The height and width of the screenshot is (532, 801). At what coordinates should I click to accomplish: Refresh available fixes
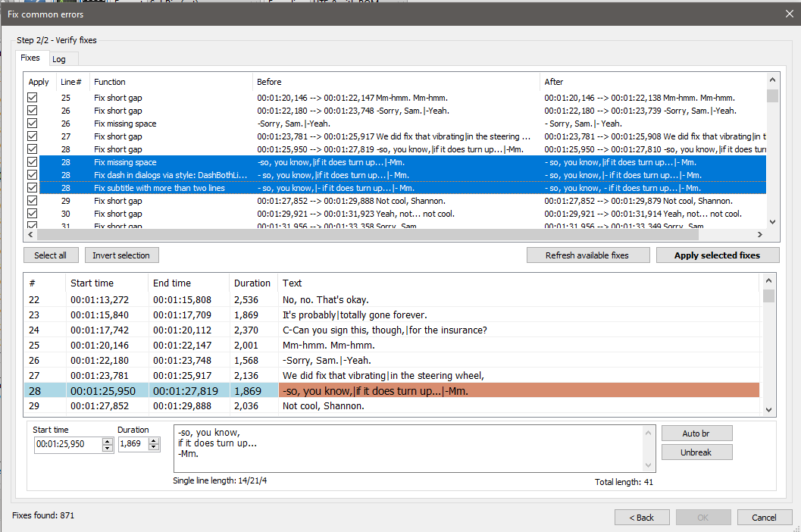pos(588,255)
